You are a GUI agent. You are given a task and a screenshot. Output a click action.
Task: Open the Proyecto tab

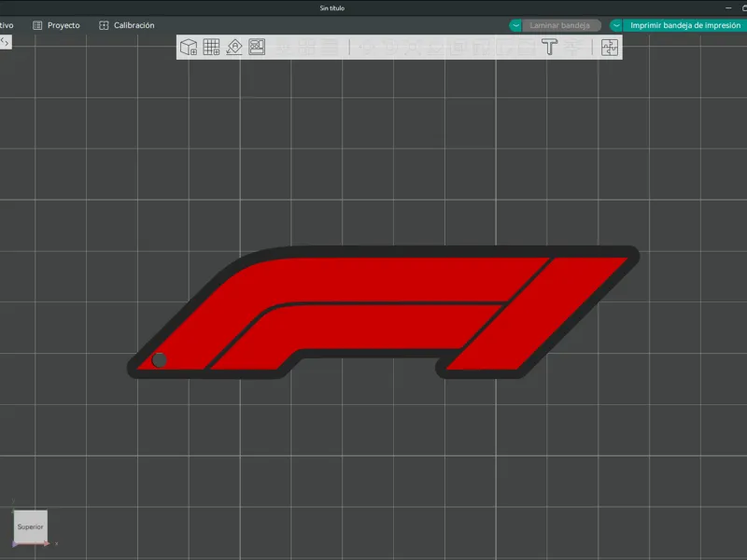coord(56,25)
